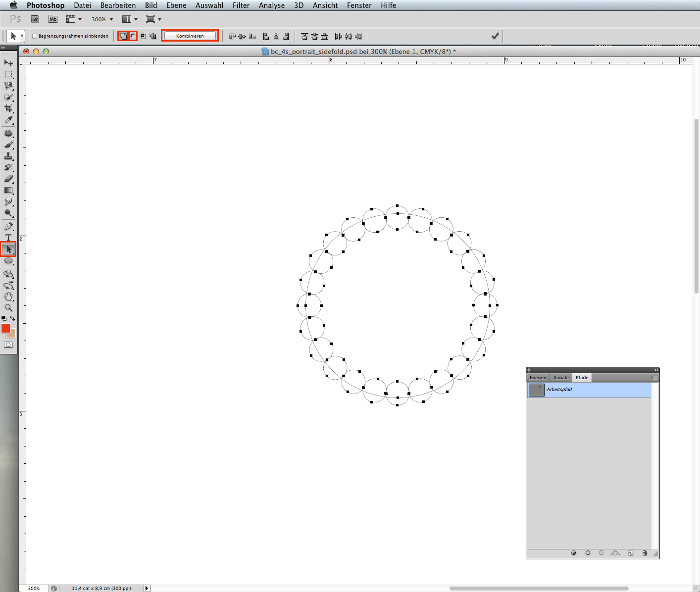Switch to the Ebenen tab
This screenshot has width=700, height=592.
[x=538, y=377]
